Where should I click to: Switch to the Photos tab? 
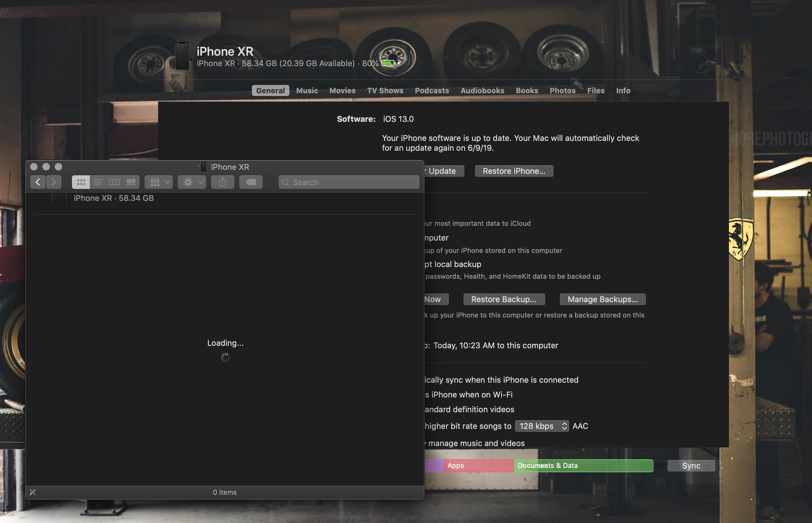click(563, 90)
